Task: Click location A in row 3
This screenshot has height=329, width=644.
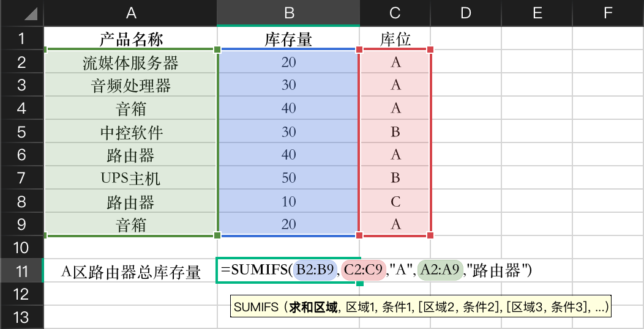Action: pyautogui.click(x=395, y=85)
